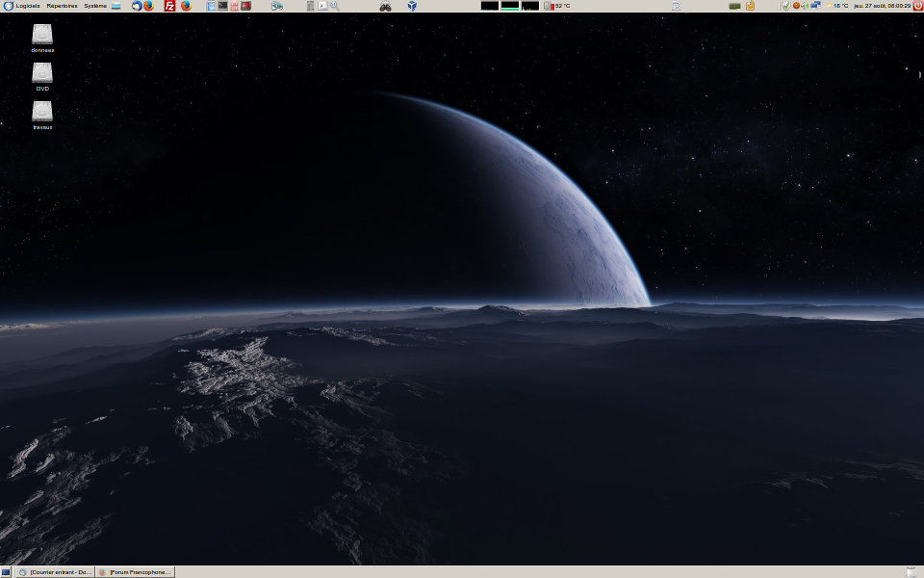The height and width of the screenshot is (578, 924).
Task: Click the show desktop button
Action: (6, 572)
